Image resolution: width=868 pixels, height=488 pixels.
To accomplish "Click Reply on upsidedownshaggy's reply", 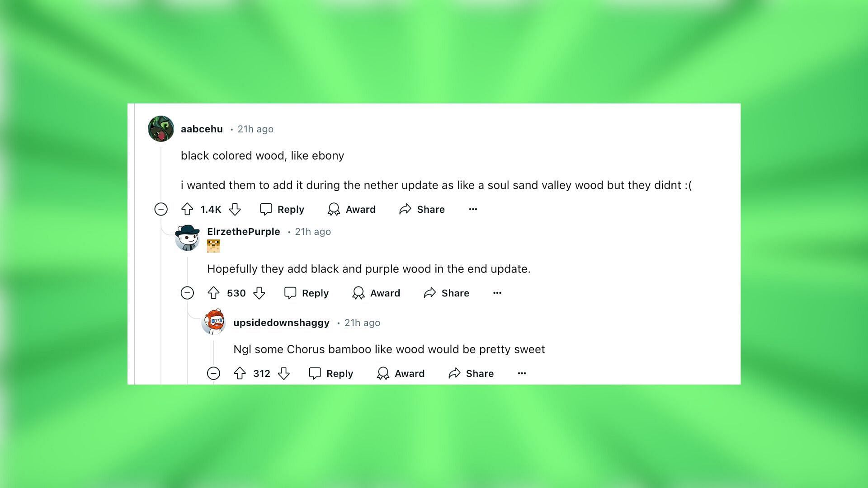I will click(331, 373).
